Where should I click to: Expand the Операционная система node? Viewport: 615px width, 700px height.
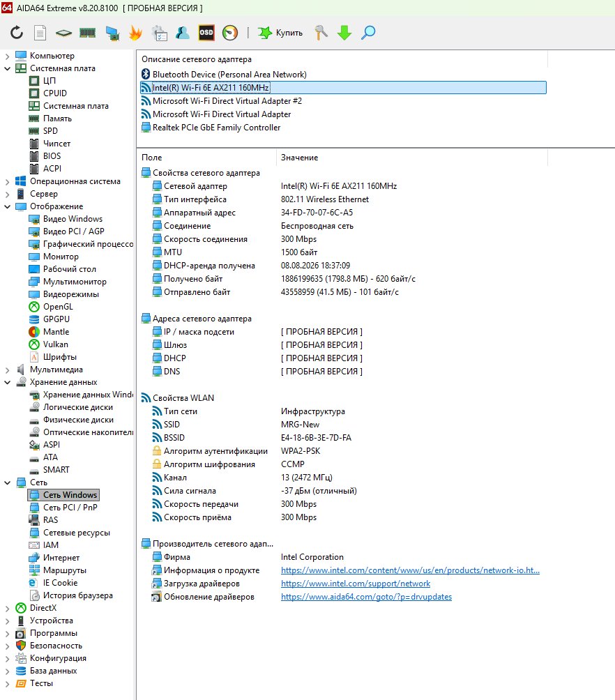tap(7, 182)
